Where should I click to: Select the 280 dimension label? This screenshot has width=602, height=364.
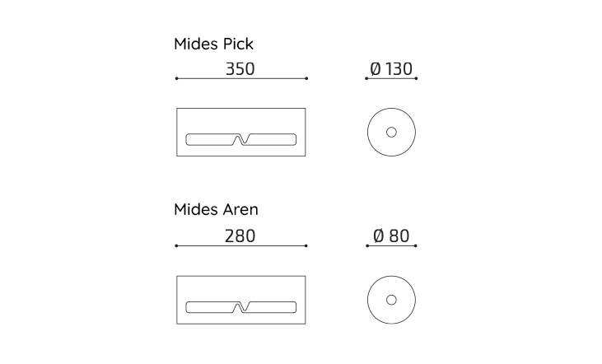click(240, 236)
